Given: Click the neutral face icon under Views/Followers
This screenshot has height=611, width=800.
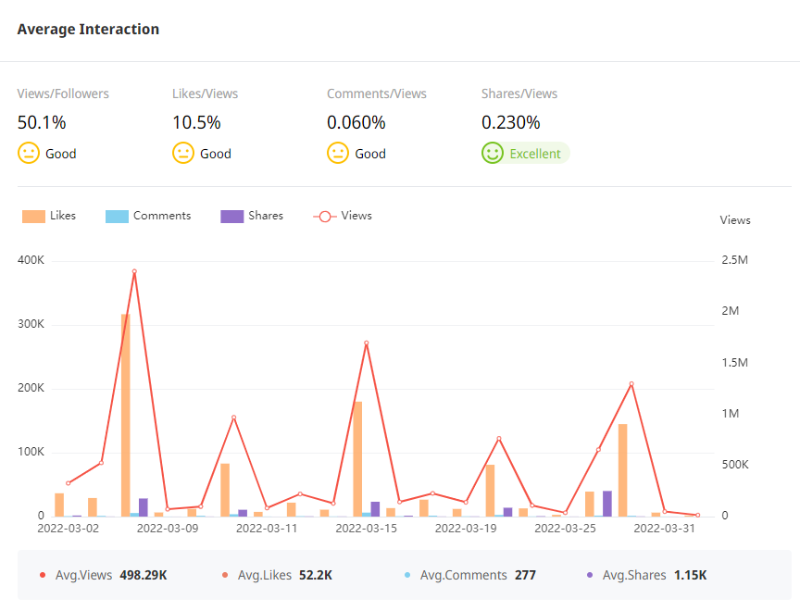Looking at the screenshot, I should (x=29, y=153).
